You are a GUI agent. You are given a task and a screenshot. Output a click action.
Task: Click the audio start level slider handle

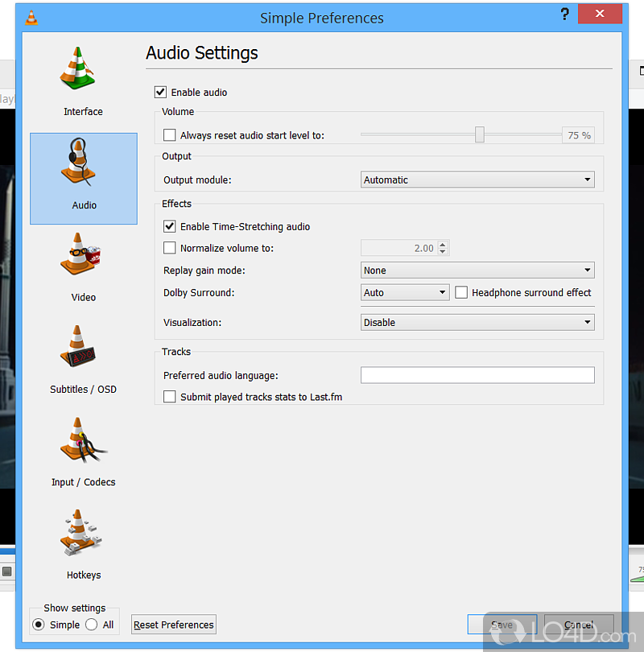480,135
